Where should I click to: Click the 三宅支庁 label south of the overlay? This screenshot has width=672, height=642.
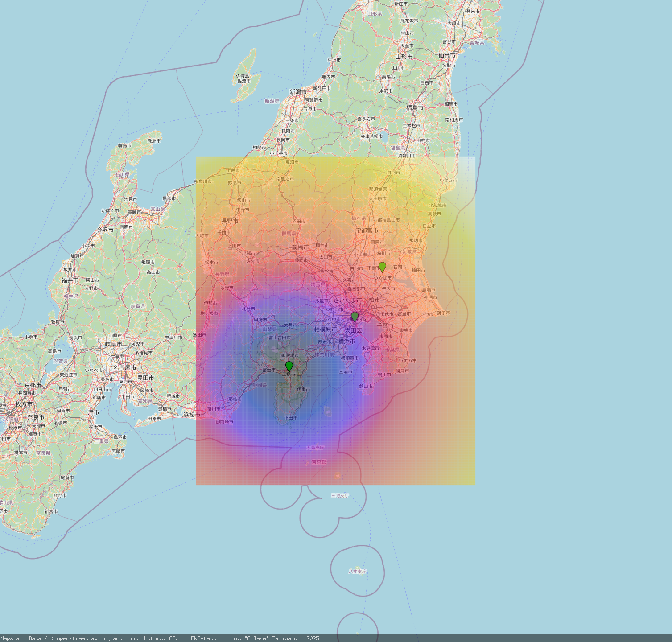click(340, 495)
